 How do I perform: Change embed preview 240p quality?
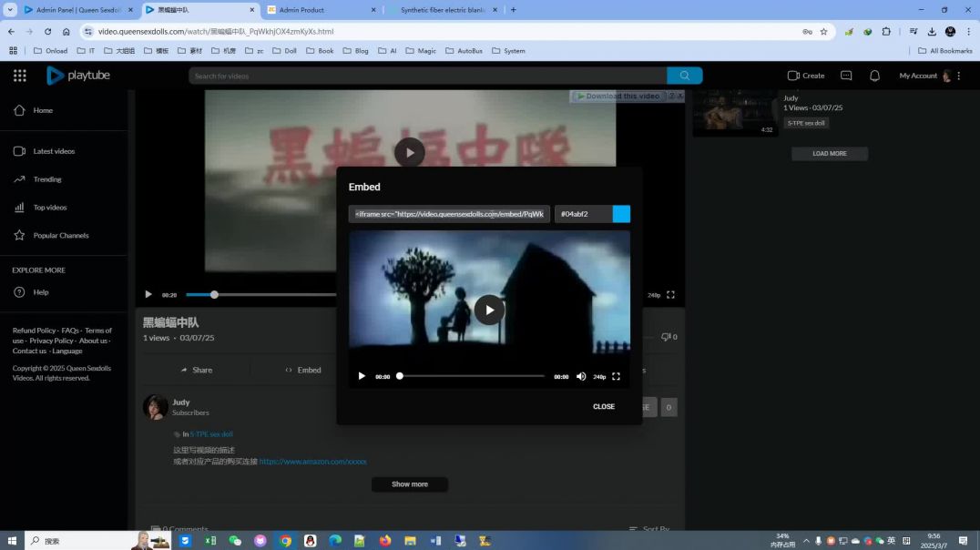tap(598, 377)
